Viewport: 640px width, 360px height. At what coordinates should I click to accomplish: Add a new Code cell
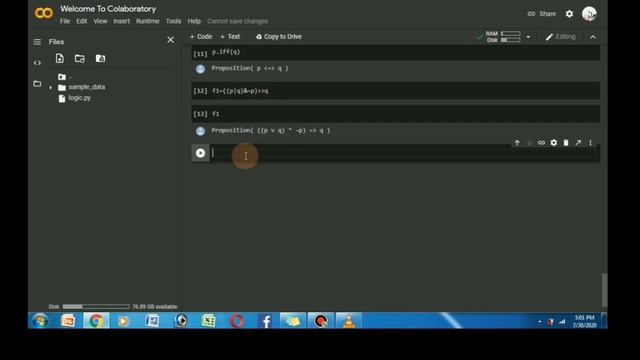pos(201,37)
